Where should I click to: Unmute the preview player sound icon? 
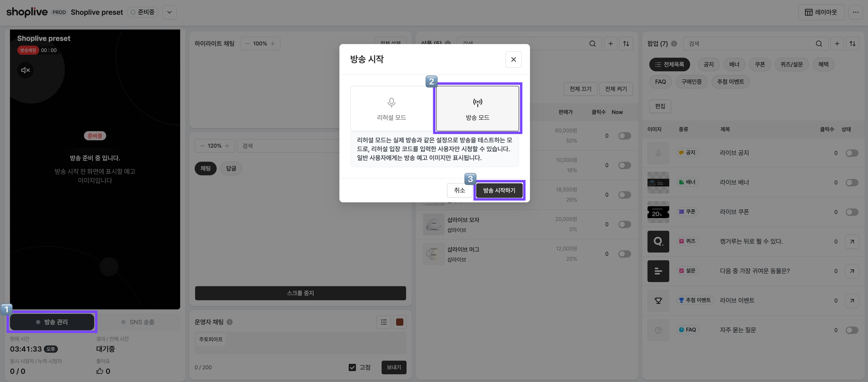tap(26, 70)
